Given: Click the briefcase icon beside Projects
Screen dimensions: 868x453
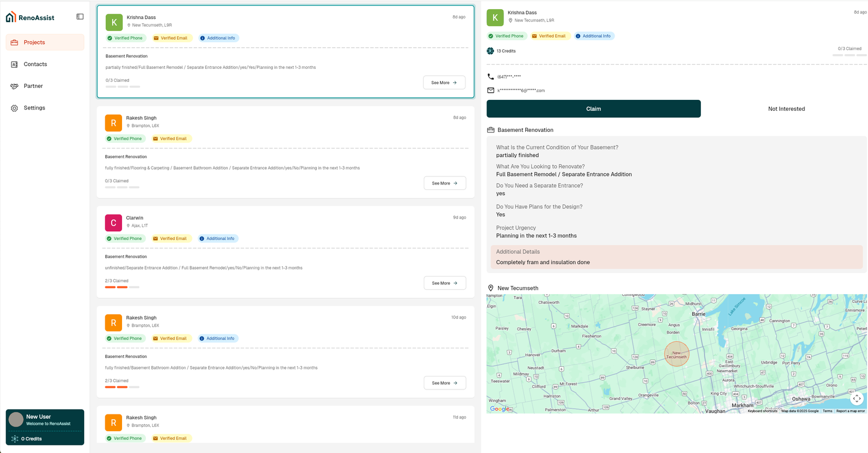Looking at the screenshot, I should click(15, 42).
